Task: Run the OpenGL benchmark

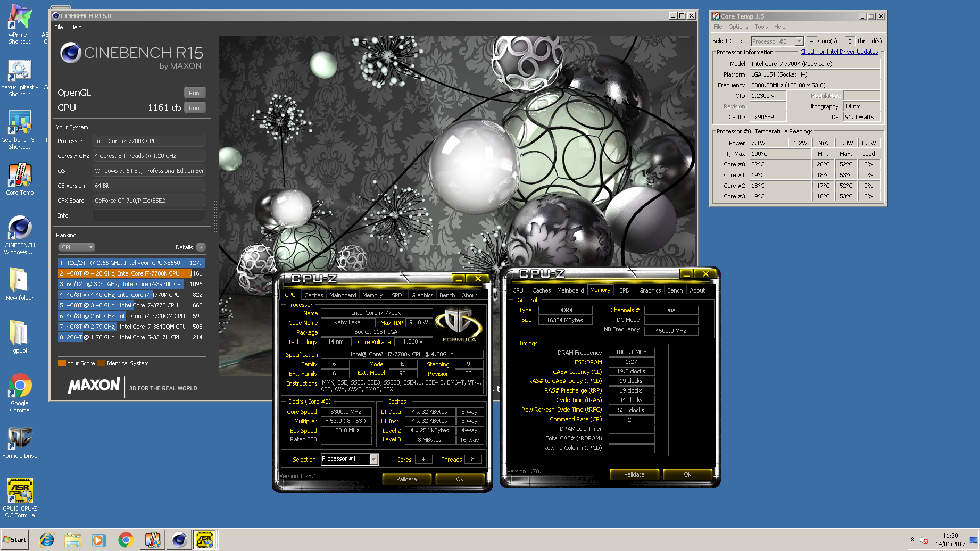Action: (x=194, y=93)
